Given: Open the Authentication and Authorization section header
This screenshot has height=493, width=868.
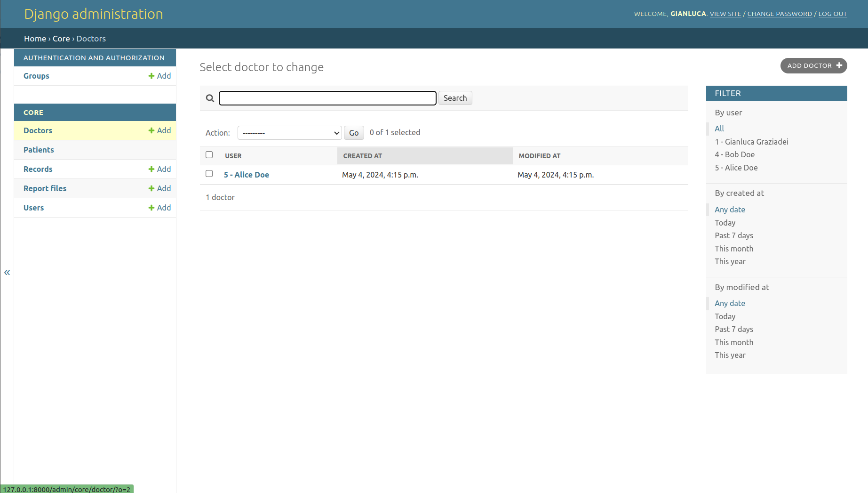Looking at the screenshot, I should (94, 58).
